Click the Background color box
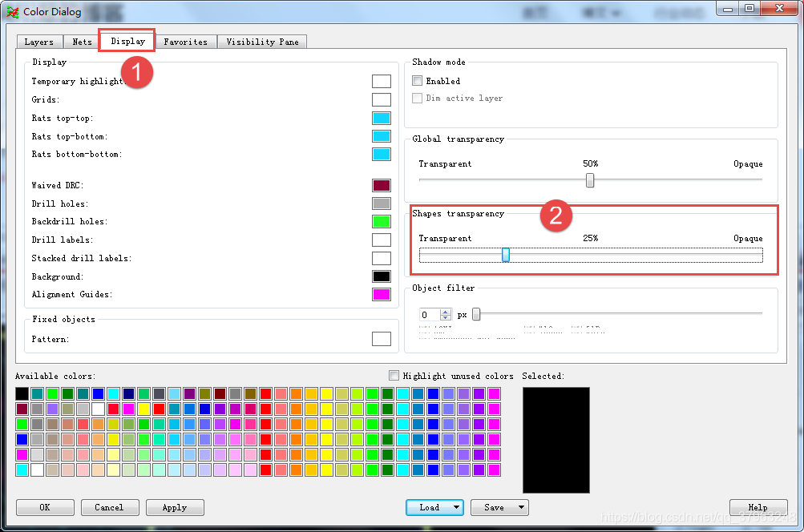Viewport: 804px width, 532px height. coord(381,276)
